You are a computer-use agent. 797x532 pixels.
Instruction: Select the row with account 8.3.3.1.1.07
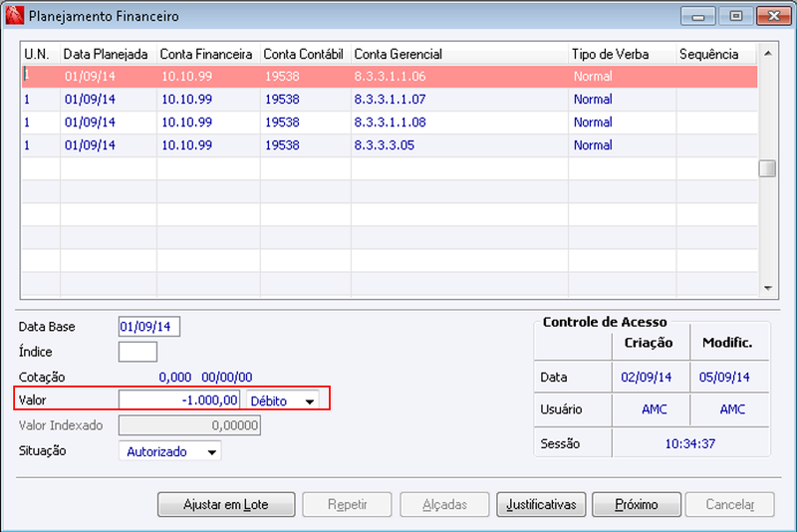tap(390, 99)
